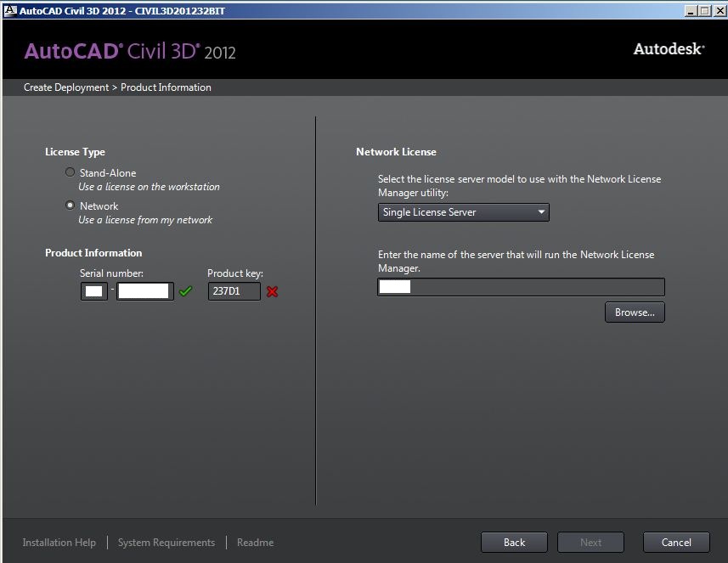Open the Single License Server dropdown
The image size is (728, 563).
point(463,212)
